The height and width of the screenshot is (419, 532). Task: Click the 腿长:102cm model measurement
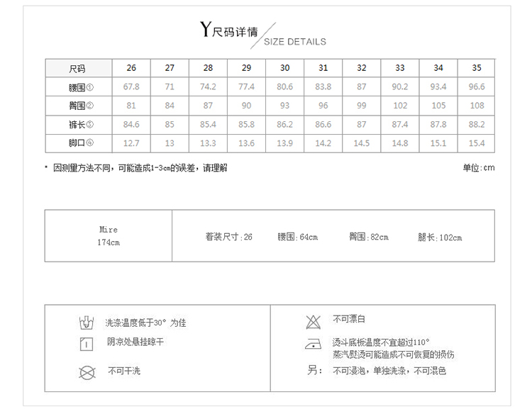[440, 238]
